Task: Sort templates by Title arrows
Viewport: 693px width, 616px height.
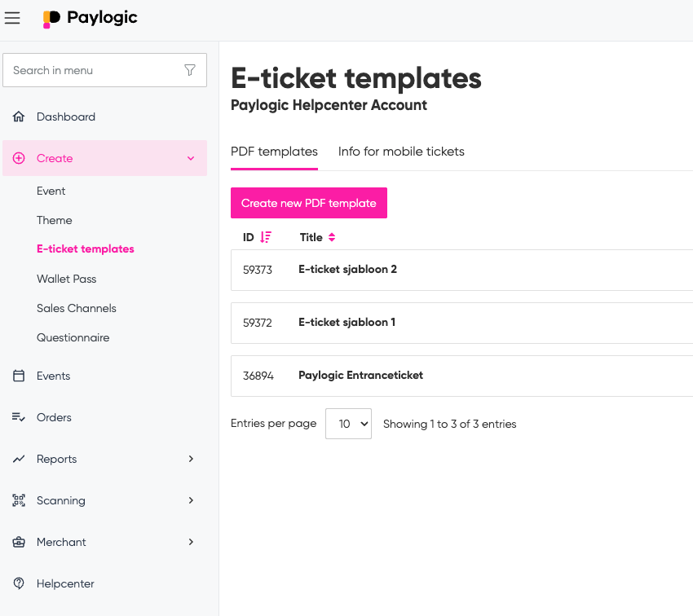Action: tap(332, 237)
